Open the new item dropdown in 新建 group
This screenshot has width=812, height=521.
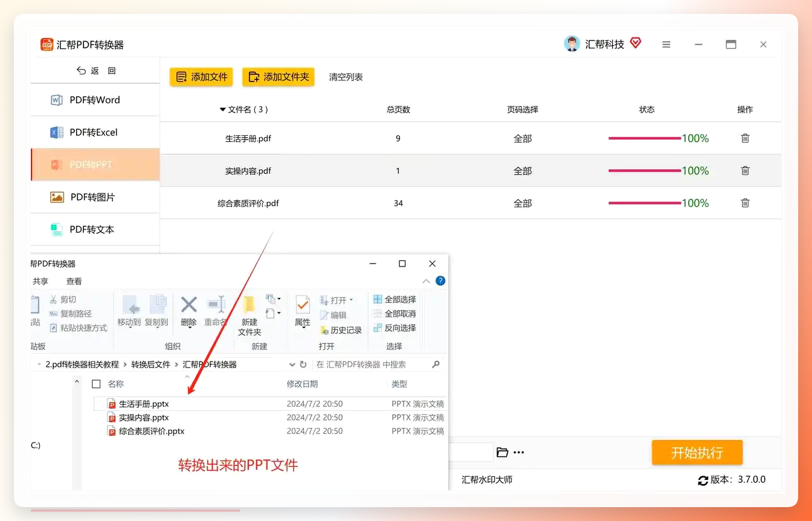coord(273,299)
